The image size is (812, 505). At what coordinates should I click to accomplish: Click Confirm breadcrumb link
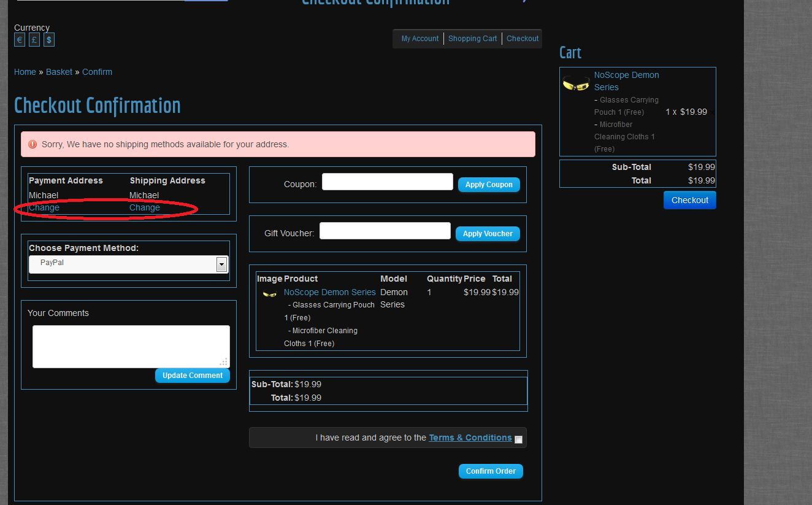coord(97,72)
